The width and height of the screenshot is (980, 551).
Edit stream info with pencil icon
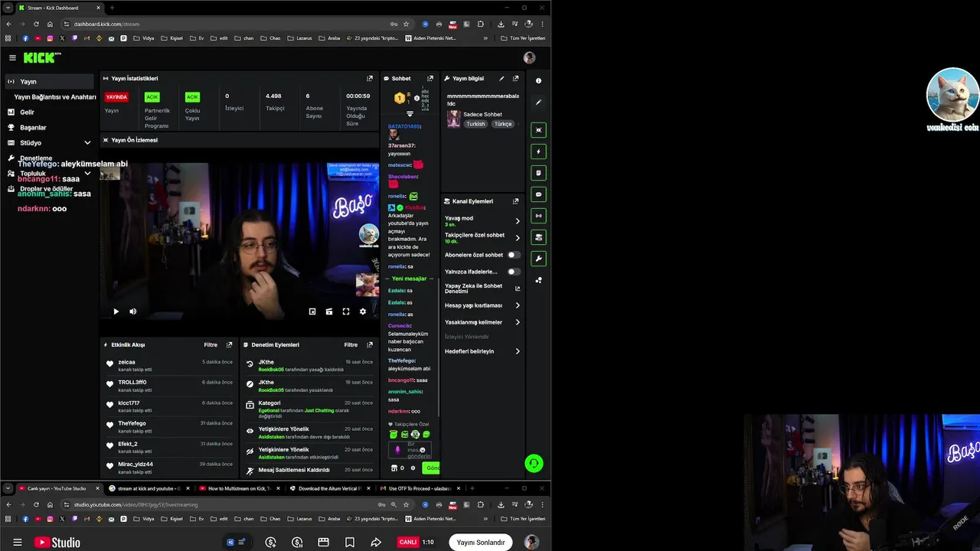[501, 78]
